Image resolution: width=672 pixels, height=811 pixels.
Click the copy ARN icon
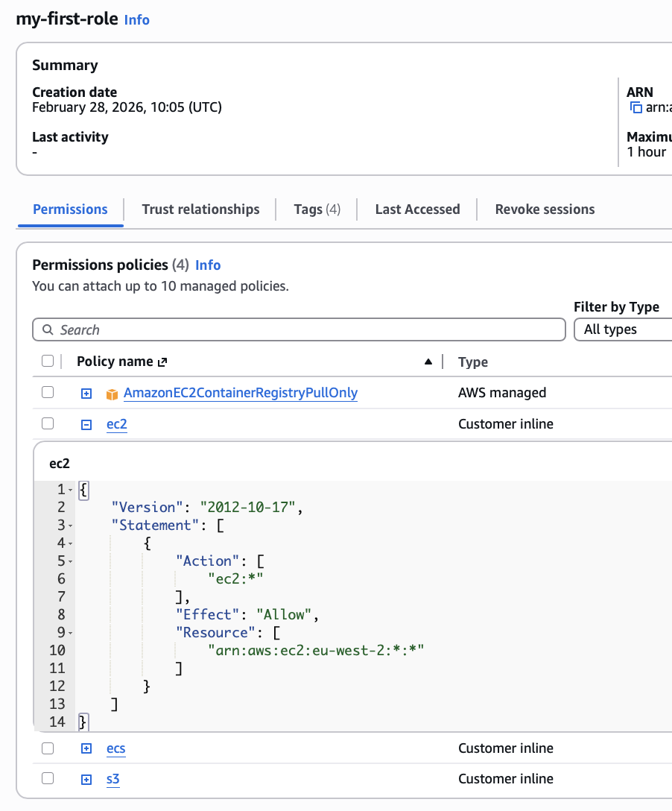click(635, 107)
